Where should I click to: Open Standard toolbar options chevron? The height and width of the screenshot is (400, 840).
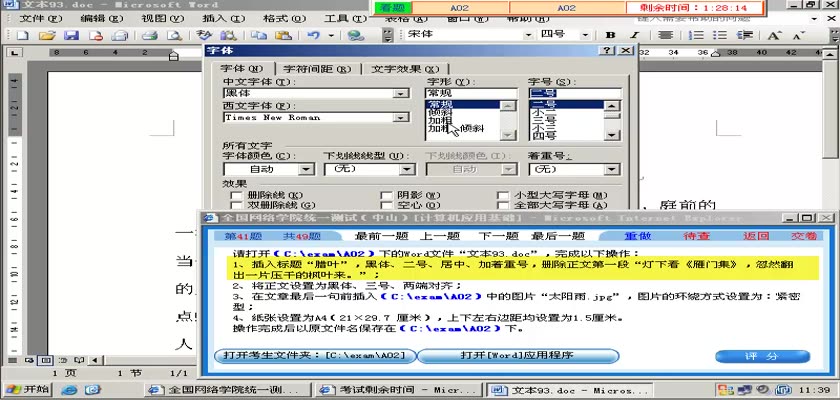[388, 35]
